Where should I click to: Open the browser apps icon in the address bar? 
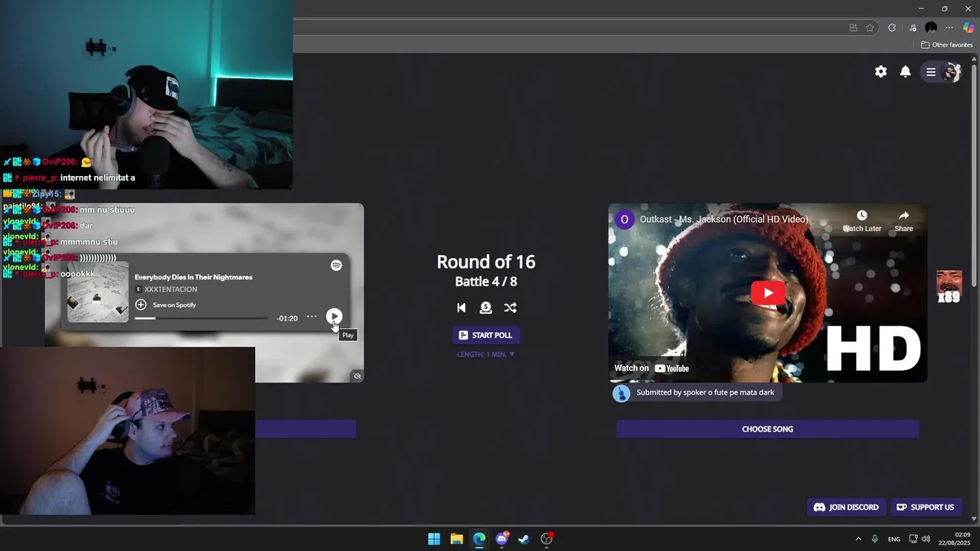[853, 28]
